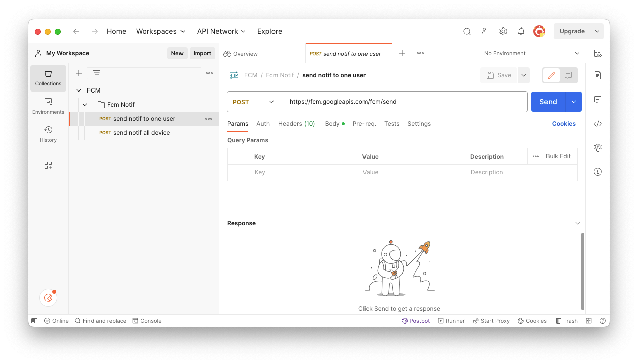
Task: Open the documentation icon in right sidebar
Action: [x=598, y=75]
